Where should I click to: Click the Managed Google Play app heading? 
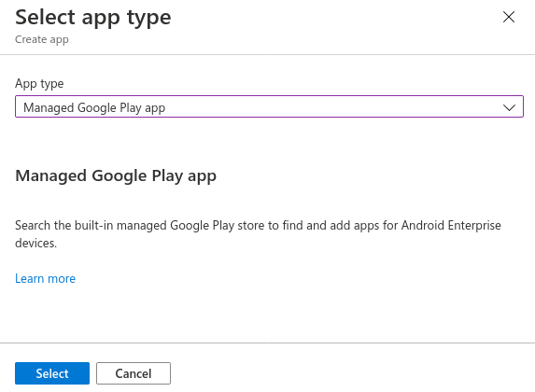pyautogui.click(x=116, y=176)
